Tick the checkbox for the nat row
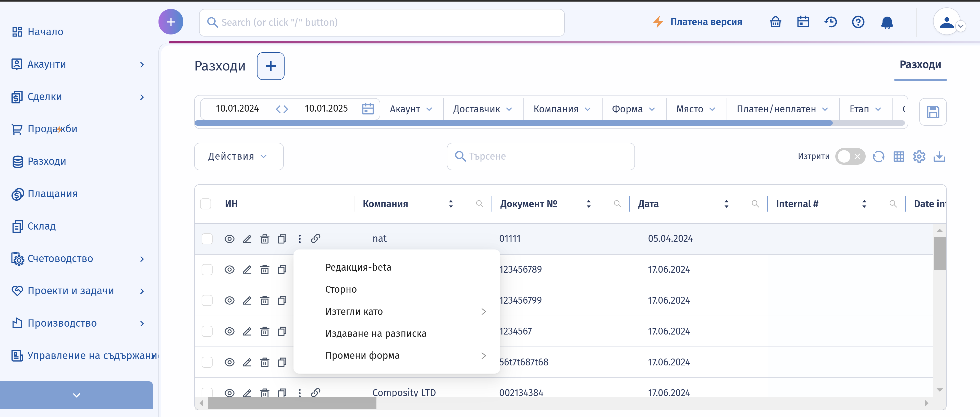The width and height of the screenshot is (980, 417). pyautogui.click(x=207, y=239)
